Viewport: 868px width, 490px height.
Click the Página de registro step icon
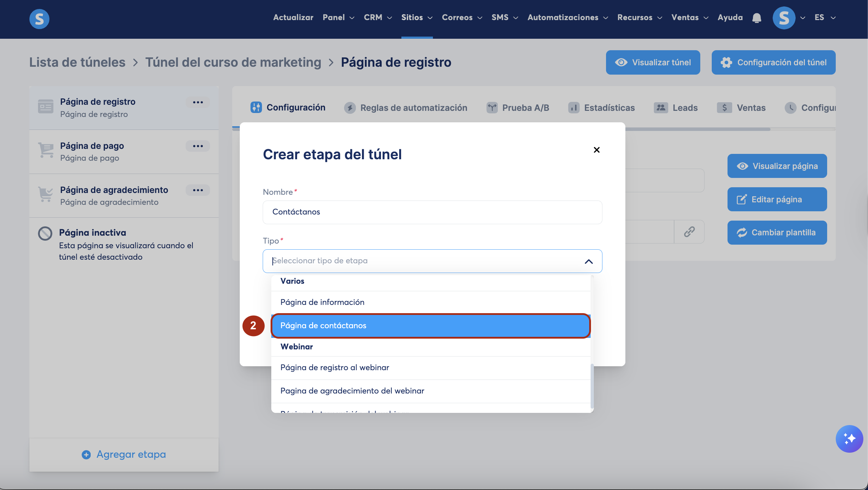click(46, 107)
